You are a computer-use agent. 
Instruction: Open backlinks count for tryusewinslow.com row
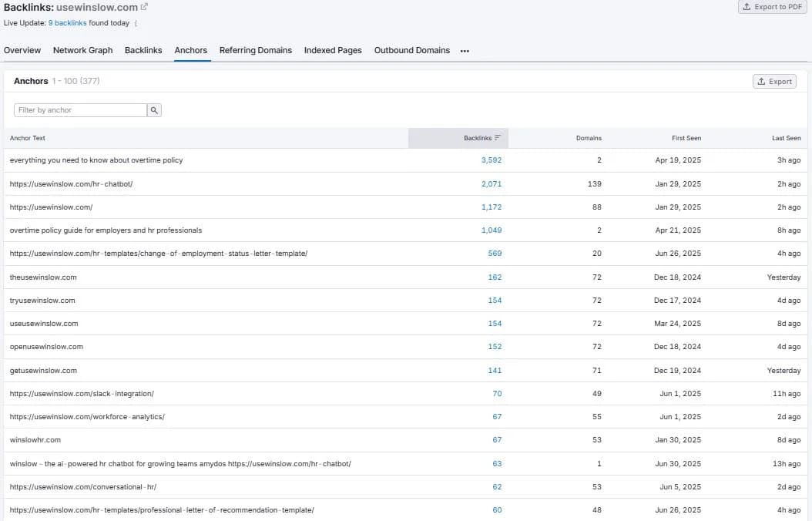pos(495,301)
